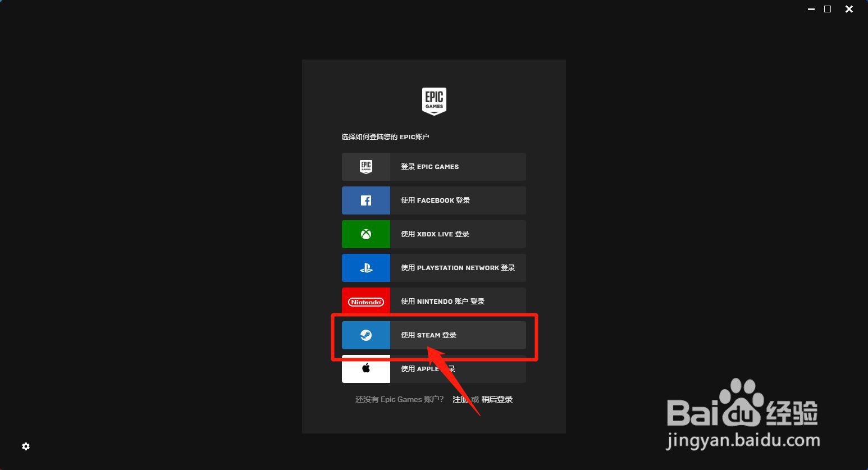This screenshot has width=868, height=470.
Task: Click the Facebook logo icon
Action: click(366, 200)
